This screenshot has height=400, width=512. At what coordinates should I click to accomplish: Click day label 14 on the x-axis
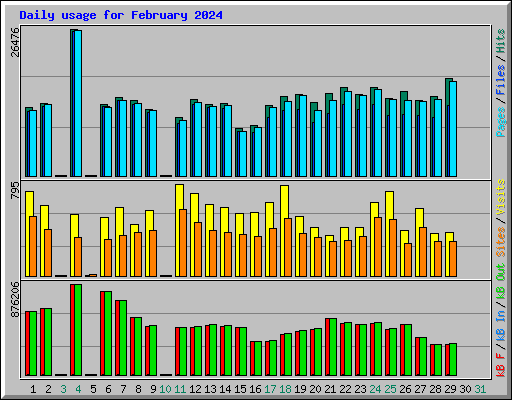click(225, 389)
